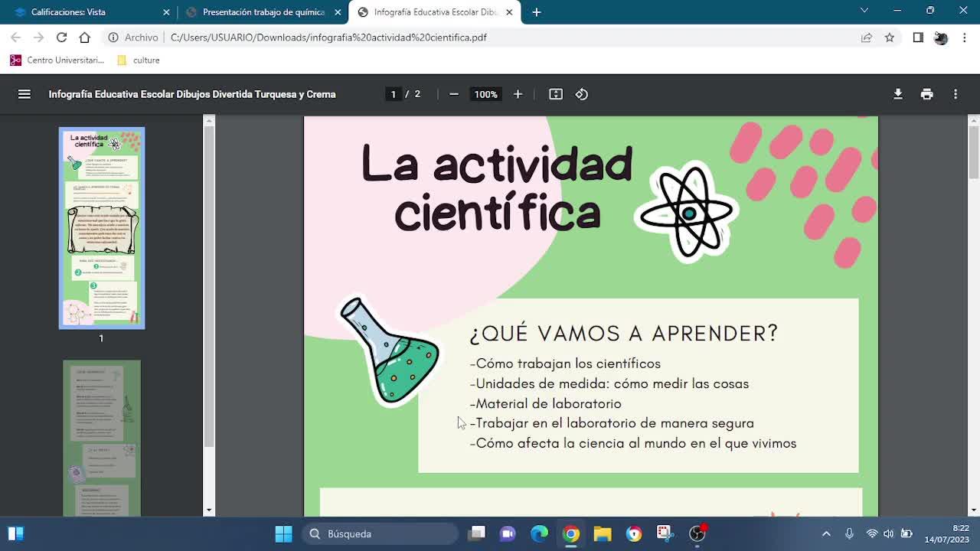Open a new browser tab
This screenshot has width=980, height=551.
click(x=536, y=12)
